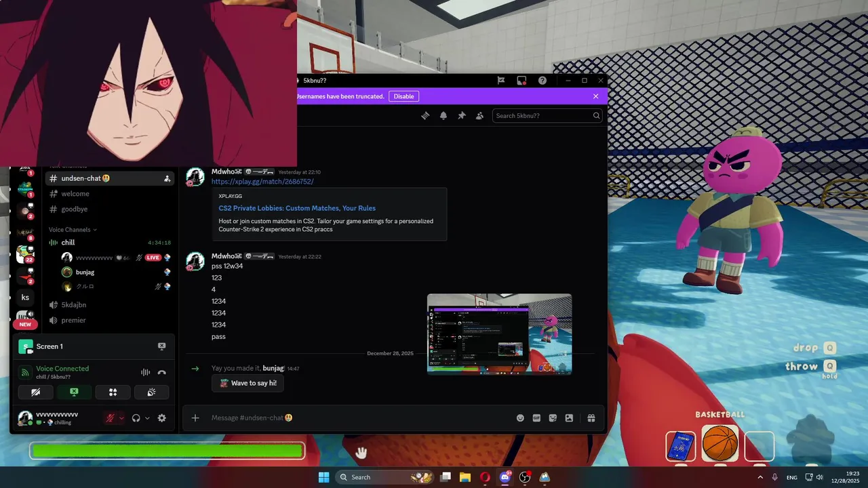Open the image apps icon in message bar

tap(569, 418)
